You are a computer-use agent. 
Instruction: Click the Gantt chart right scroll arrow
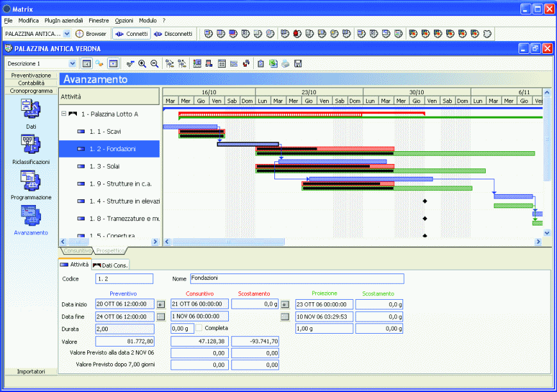point(538,242)
